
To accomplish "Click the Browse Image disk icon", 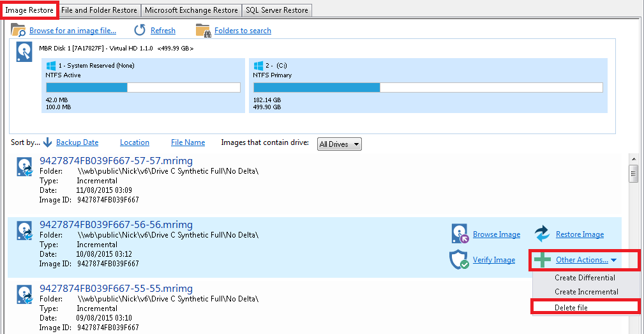I will pyautogui.click(x=460, y=234).
